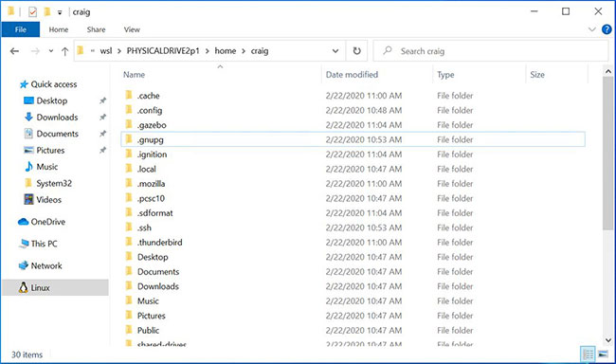Open Videos in the navigation pane

(48, 200)
